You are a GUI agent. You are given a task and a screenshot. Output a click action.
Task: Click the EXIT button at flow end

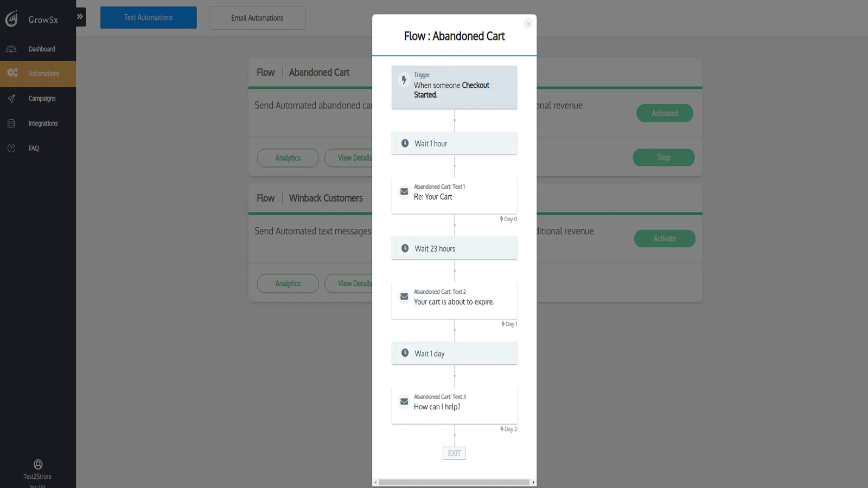tap(454, 453)
